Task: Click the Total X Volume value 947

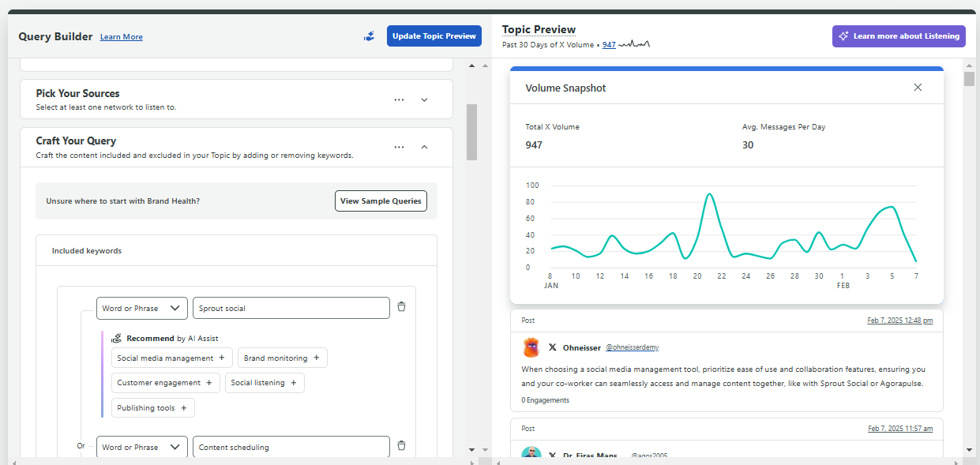Action: [534, 144]
